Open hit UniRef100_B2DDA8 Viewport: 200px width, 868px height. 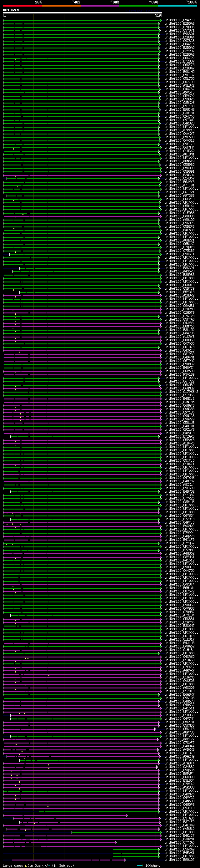(x=179, y=23)
